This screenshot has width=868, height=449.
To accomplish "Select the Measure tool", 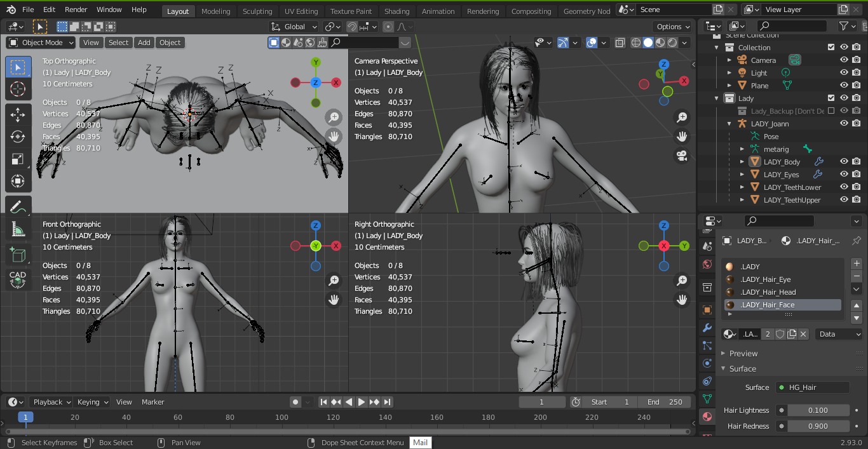I will click(18, 229).
